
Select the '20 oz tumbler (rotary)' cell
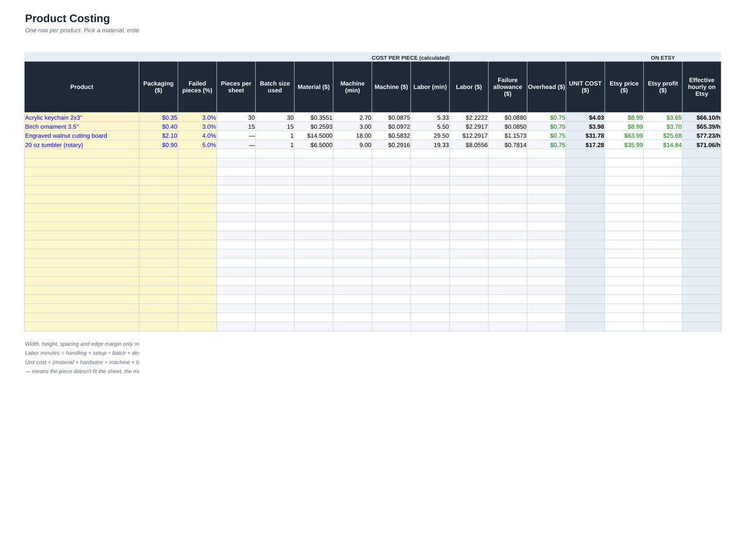point(82,145)
